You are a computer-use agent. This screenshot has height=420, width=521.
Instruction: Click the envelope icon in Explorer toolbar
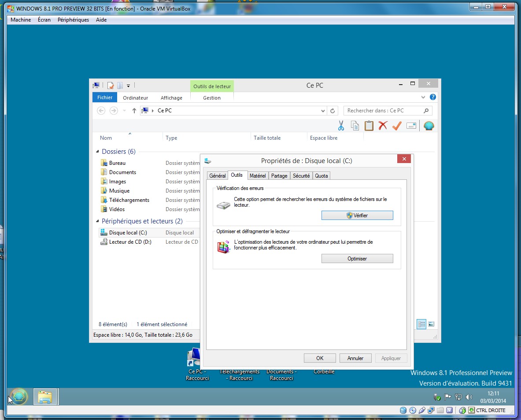411,126
